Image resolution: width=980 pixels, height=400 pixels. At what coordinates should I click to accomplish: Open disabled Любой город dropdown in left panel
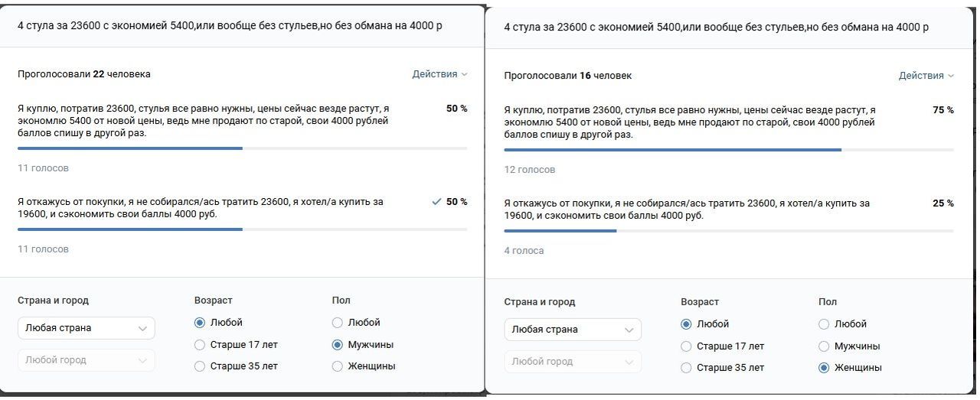[86, 360]
